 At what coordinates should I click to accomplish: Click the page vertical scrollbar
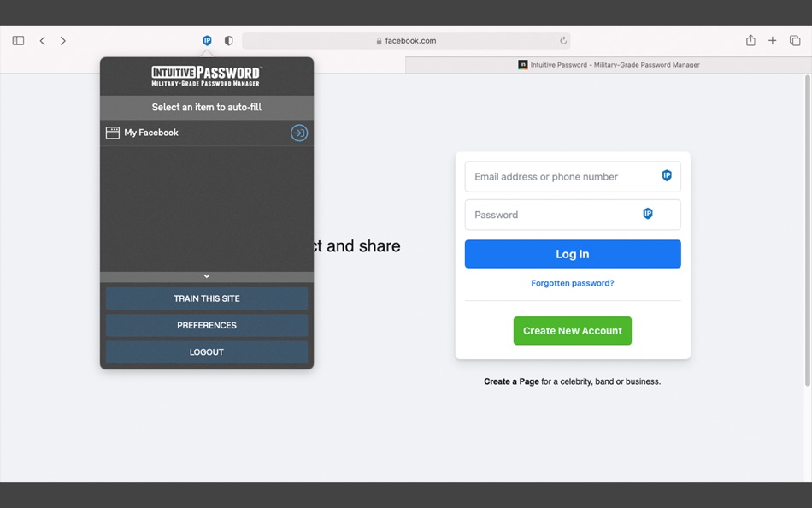click(807, 231)
